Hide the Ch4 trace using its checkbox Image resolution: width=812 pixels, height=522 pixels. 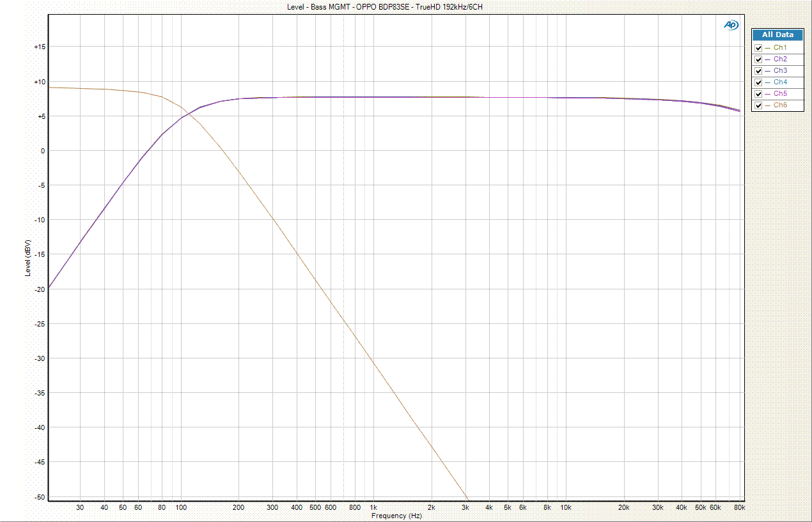(758, 82)
